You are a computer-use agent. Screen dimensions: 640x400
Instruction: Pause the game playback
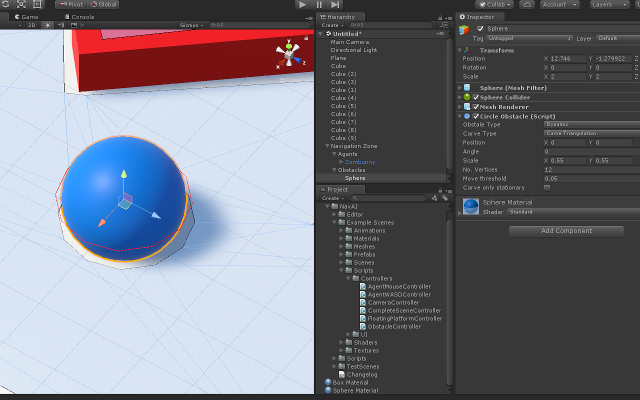pyautogui.click(x=319, y=4)
